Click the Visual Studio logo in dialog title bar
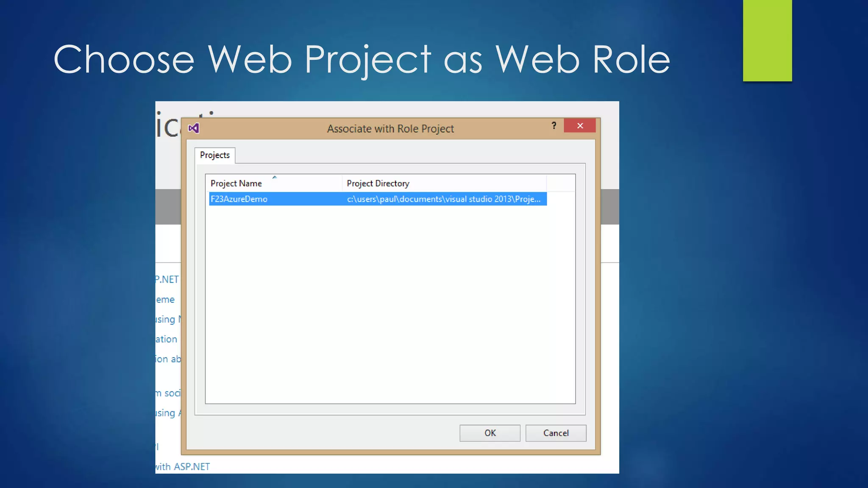The width and height of the screenshot is (868, 488). pos(194,128)
